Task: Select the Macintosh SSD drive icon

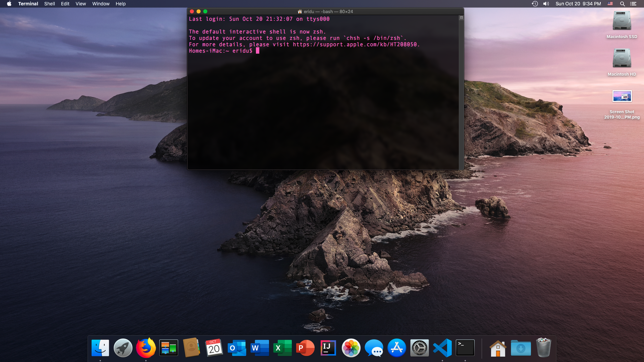Action: [622, 21]
